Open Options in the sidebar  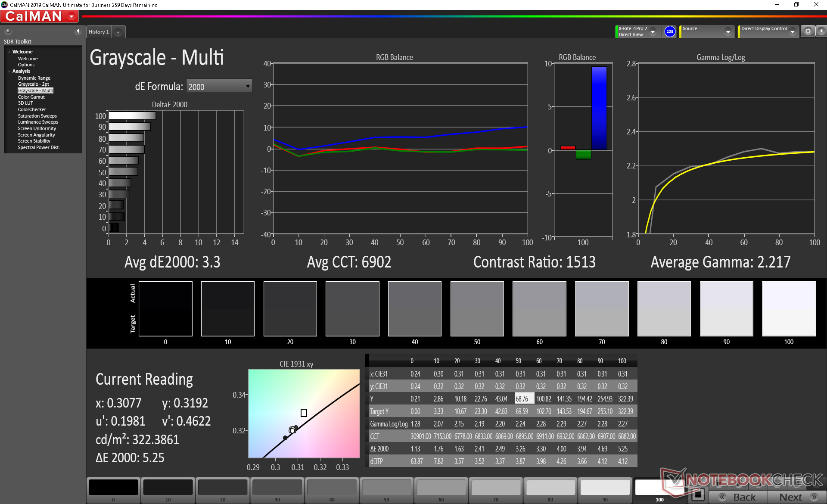point(26,65)
